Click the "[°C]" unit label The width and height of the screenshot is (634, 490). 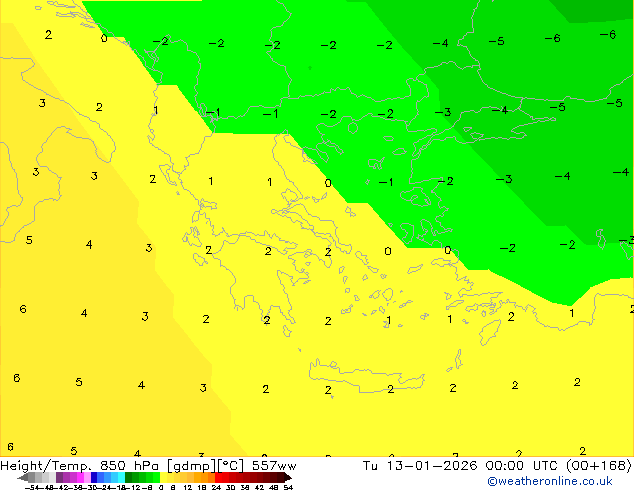231,466
